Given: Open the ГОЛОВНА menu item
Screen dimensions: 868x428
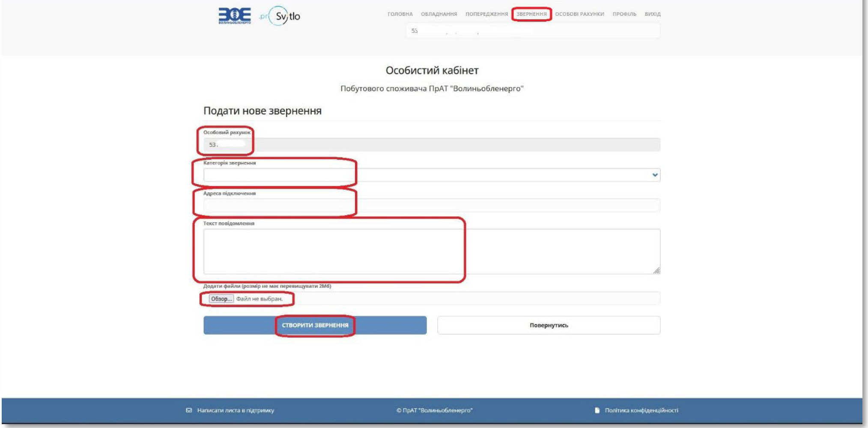Looking at the screenshot, I should [x=400, y=14].
